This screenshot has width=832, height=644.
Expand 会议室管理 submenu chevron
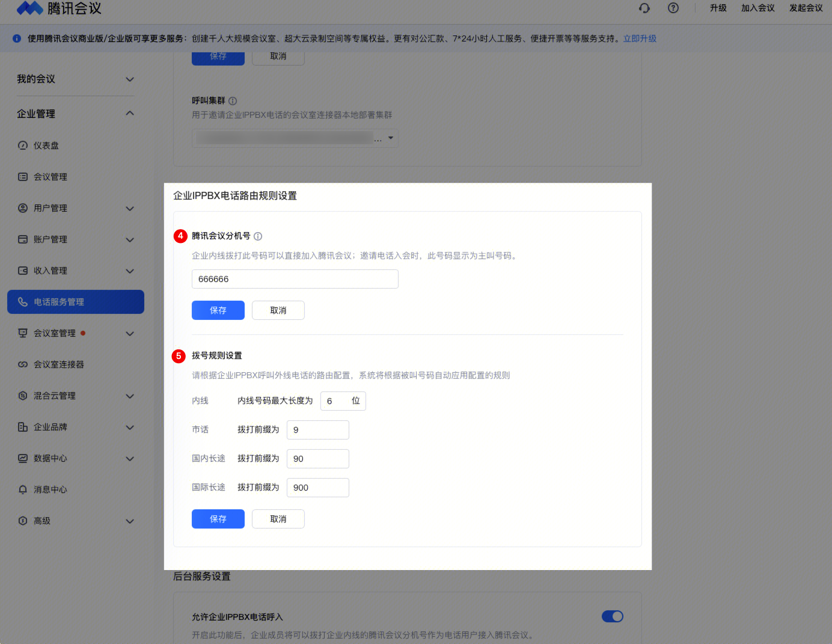tap(130, 334)
